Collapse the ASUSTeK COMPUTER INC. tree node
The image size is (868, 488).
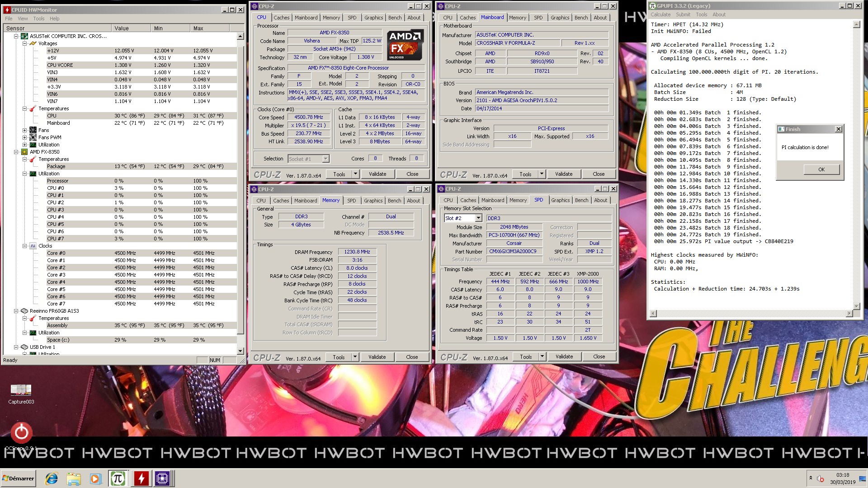coord(16,36)
